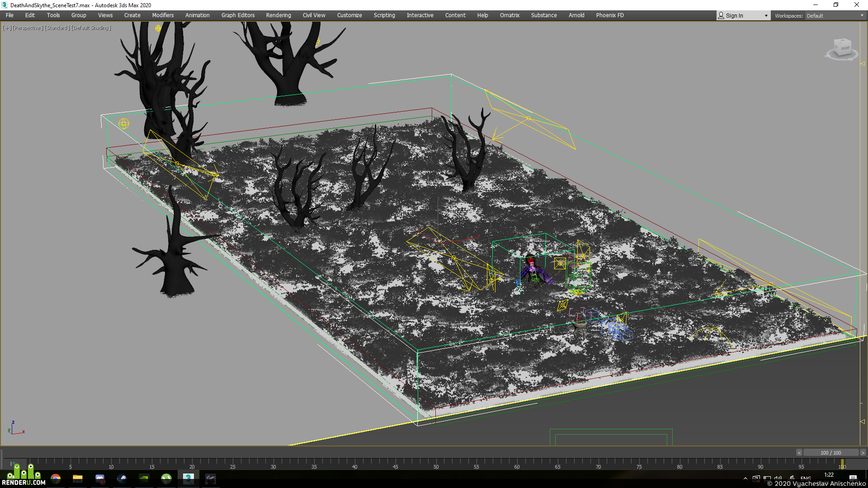Open the Rendering menu

click(x=278, y=15)
